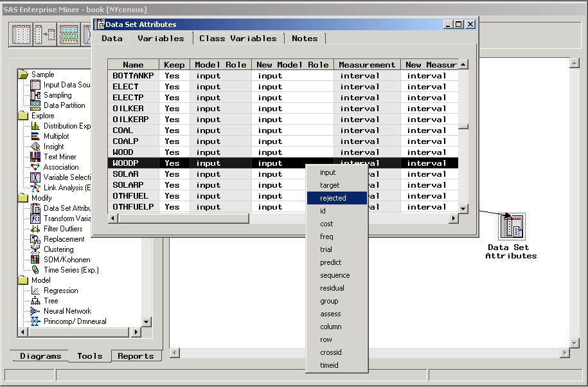Viewport: 588px width, 387px height.
Task: Click the variables table scroll-down arrow
Action: [x=463, y=208]
